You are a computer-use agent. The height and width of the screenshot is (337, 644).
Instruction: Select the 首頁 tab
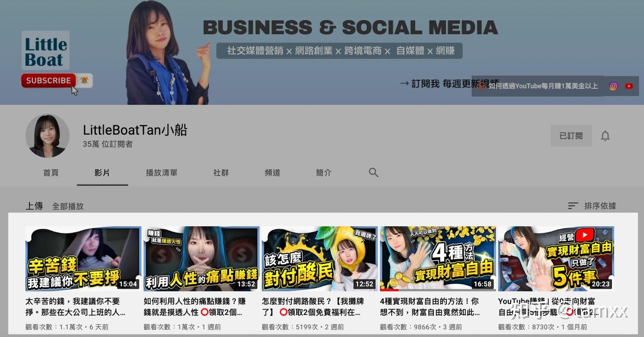pyautogui.click(x=51, y=173)
